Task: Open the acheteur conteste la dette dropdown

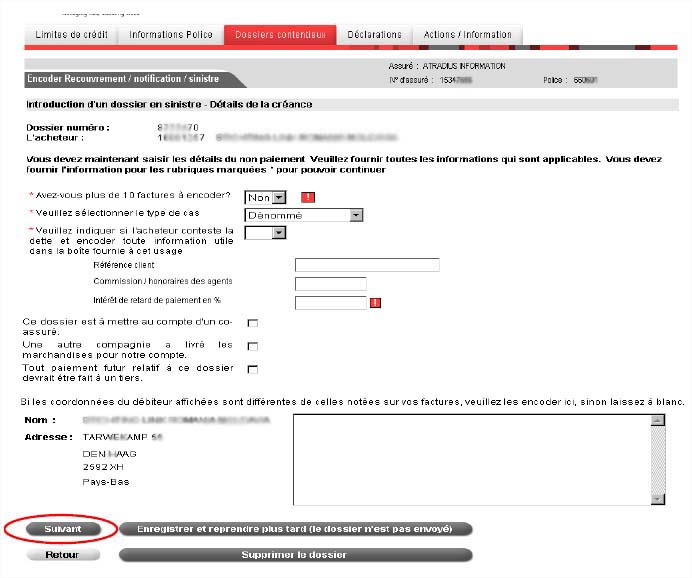Action: 265,233
